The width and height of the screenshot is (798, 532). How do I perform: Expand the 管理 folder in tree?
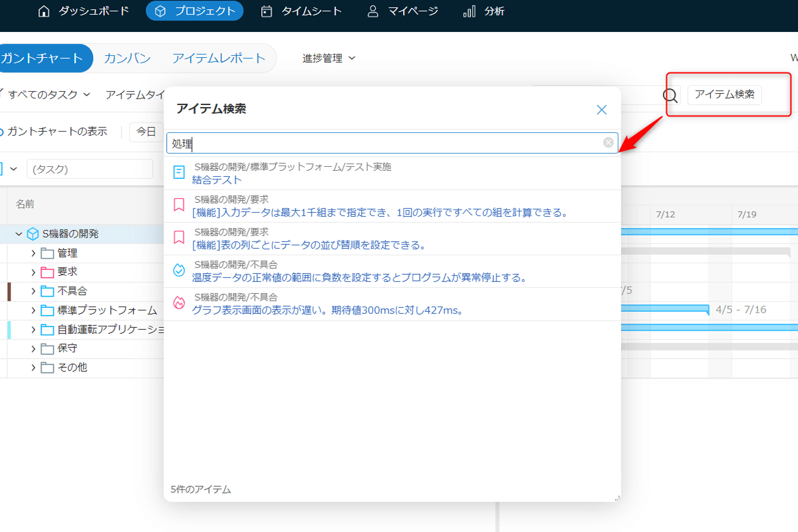click(x=33, y=253)
